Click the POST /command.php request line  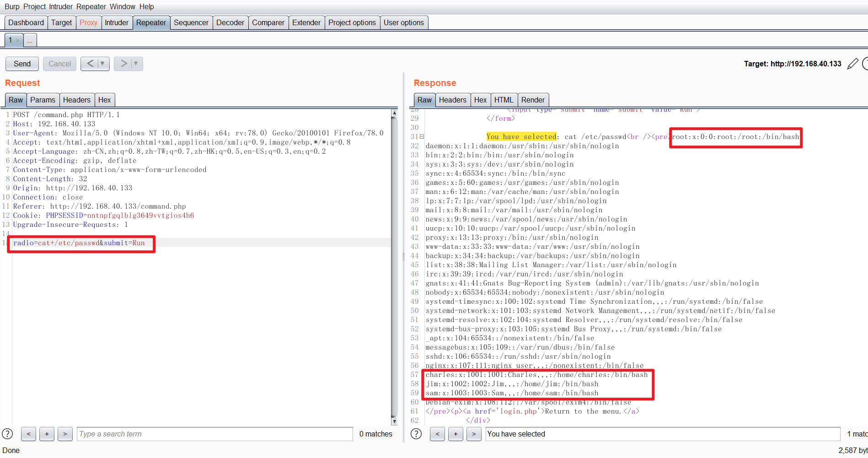pos(66,115)
